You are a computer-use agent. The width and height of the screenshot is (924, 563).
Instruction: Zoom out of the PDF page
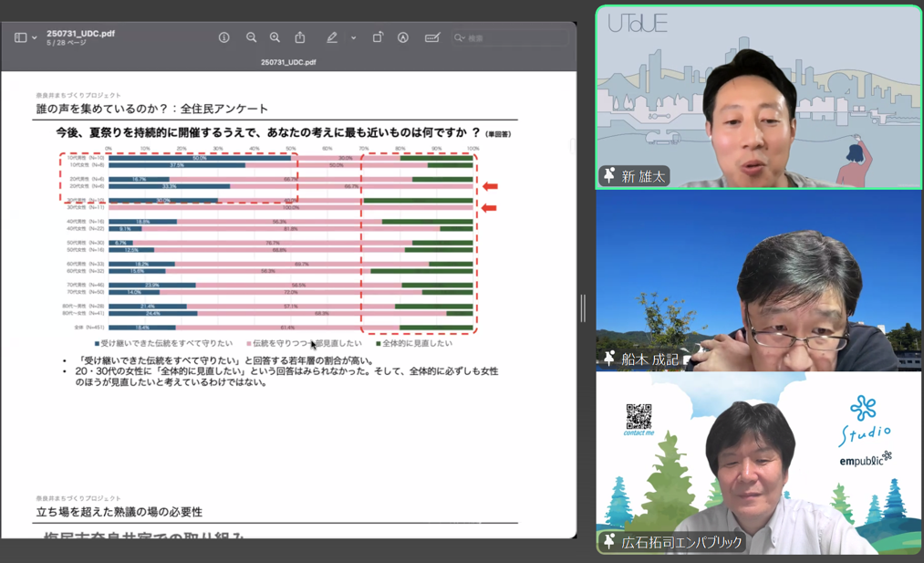tap(251, 37)
